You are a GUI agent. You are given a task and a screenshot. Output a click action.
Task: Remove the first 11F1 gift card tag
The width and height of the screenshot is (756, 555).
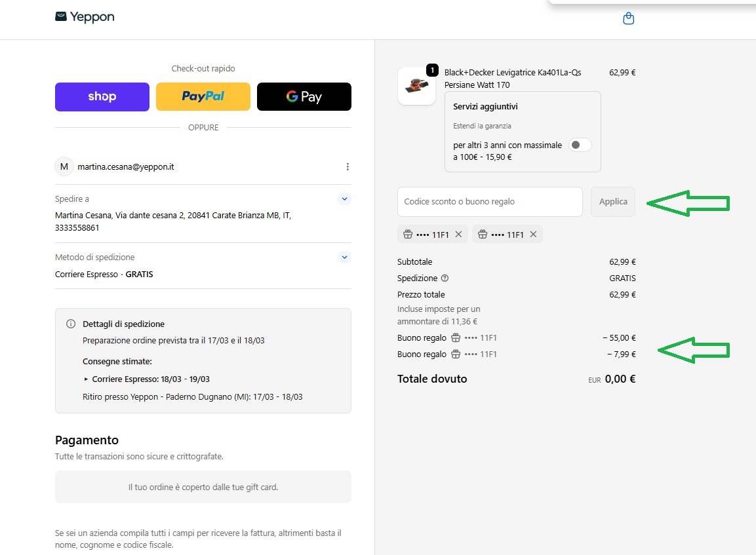[458, 234]
